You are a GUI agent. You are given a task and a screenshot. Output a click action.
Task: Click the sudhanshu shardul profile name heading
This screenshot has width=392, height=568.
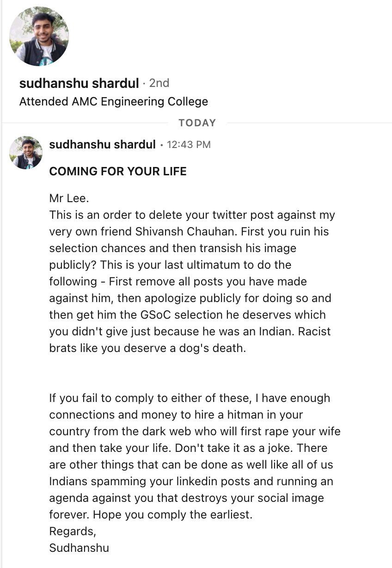click(x=79, y=83)
